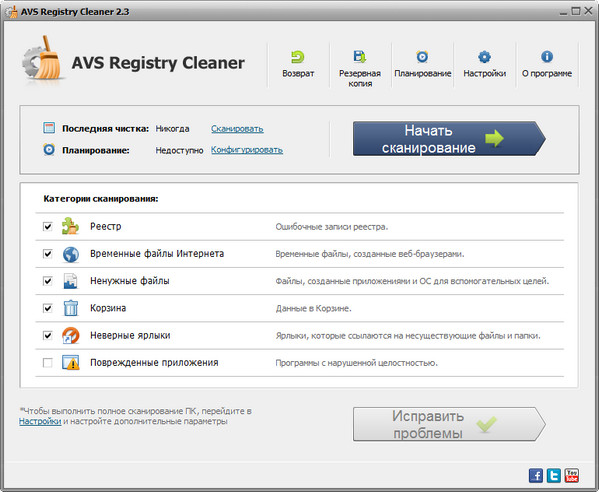This screenshot has height=492, width=599.
Task: Select the Ненужные файлы label
Action: [130, 281]
